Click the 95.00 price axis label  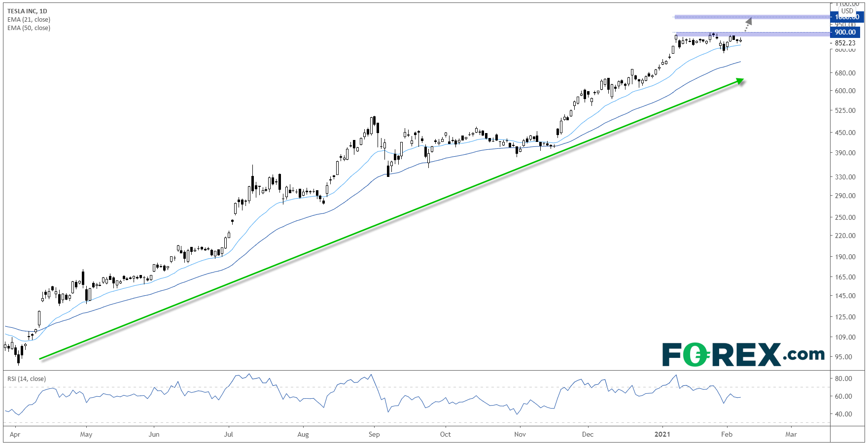(844, 357)
